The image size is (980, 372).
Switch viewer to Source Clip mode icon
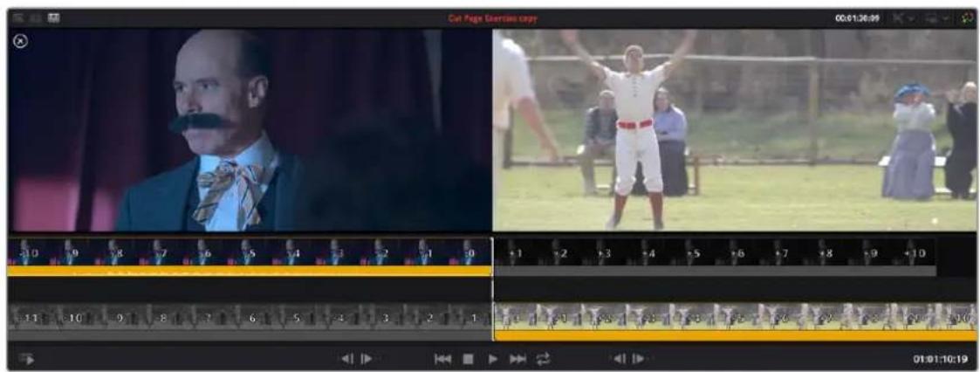(x=17, y=18)
